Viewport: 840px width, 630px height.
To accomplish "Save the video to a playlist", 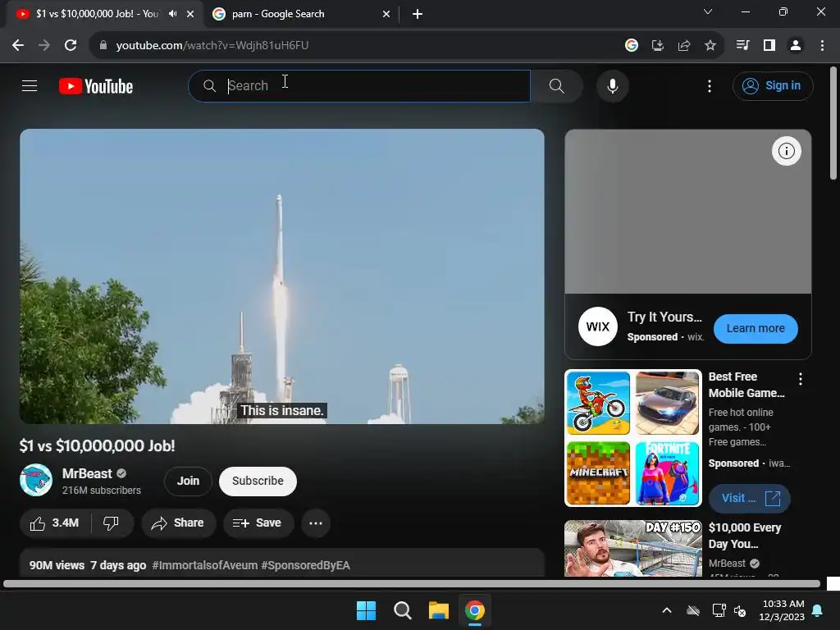I will coord(258,523).
